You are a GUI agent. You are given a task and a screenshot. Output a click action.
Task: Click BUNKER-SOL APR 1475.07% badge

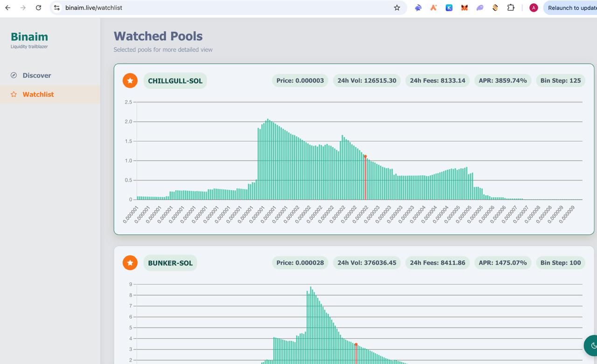click(503, 263)
